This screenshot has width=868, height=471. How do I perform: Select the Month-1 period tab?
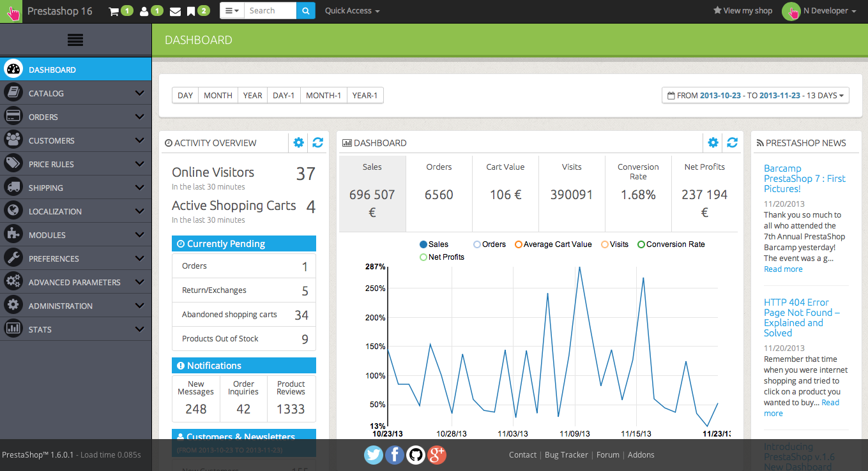click(324, 95)
